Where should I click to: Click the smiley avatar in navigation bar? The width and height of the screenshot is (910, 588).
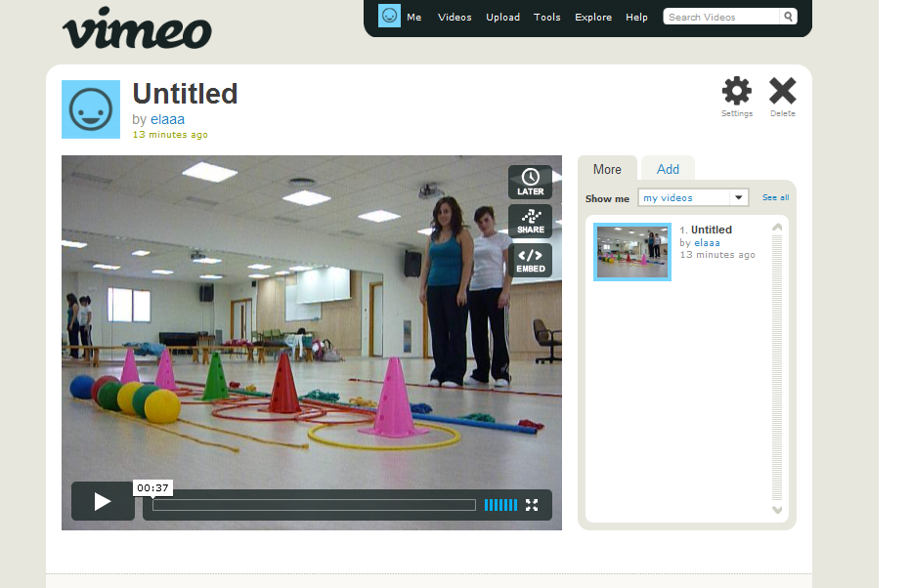(389, 16)
